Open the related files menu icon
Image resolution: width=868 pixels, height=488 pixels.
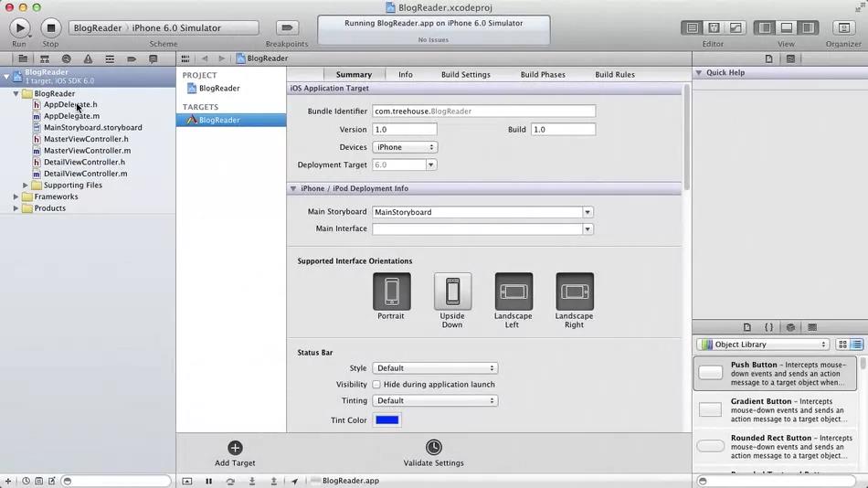(185, 58)
